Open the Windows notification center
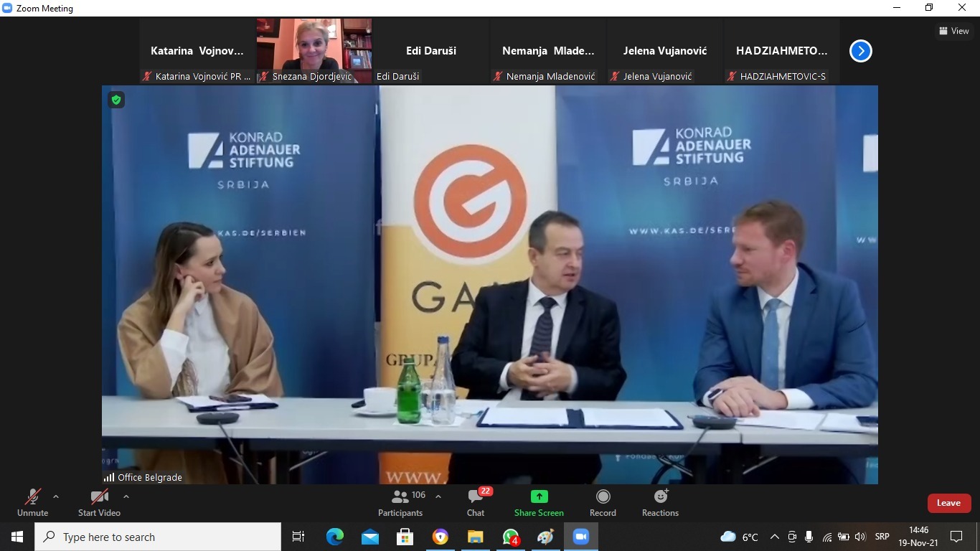The image size is (980, 551). (956, 537)
